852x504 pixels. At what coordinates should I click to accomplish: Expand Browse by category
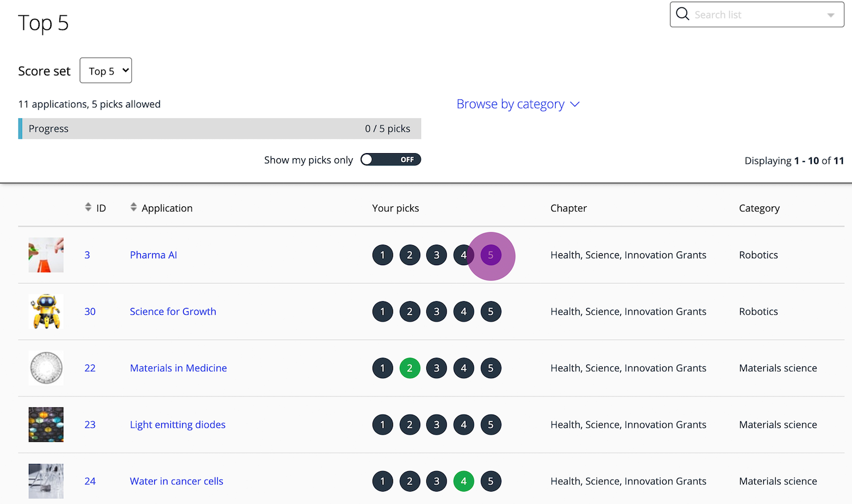pos(517,104)
